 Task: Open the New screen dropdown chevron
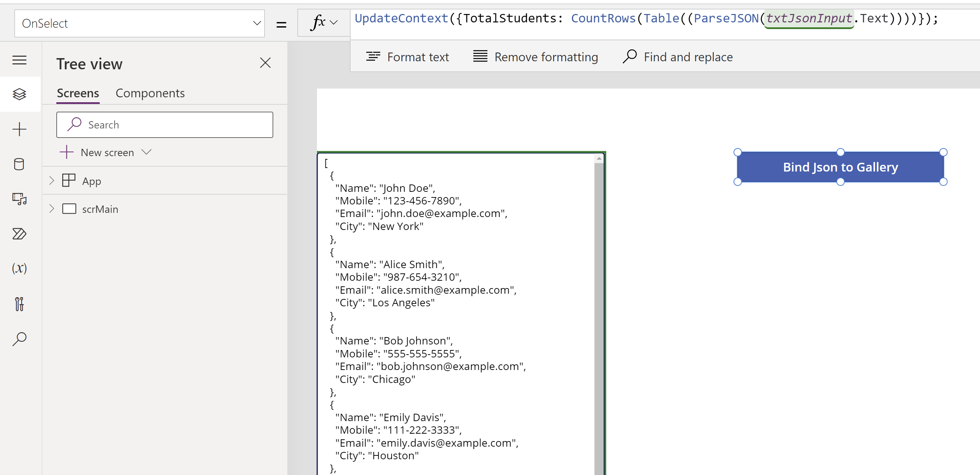click(x=147, y=152)
